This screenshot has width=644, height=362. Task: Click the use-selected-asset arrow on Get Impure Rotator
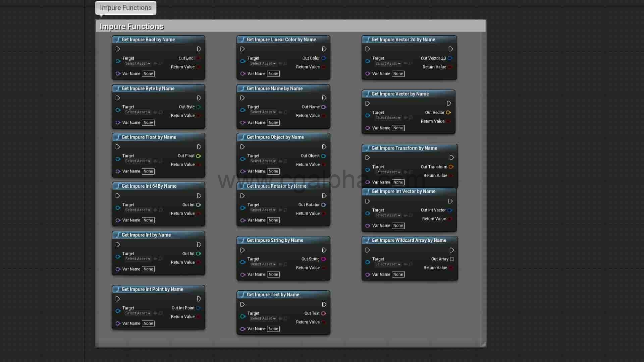(280, 210)
